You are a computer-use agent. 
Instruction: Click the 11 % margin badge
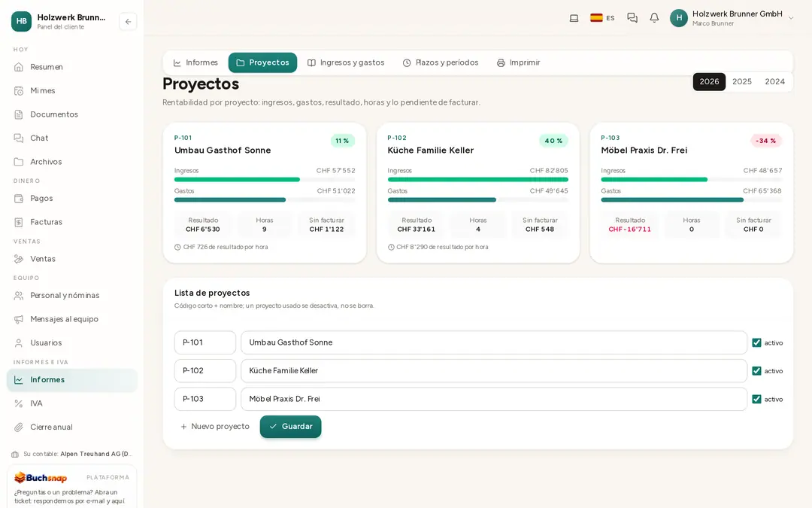tap(342, 141)
